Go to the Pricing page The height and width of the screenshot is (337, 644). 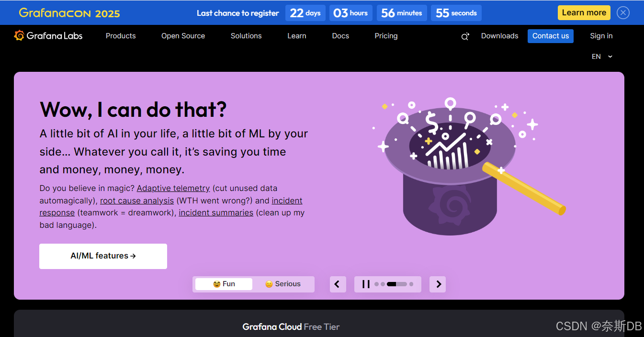point(386,36)
